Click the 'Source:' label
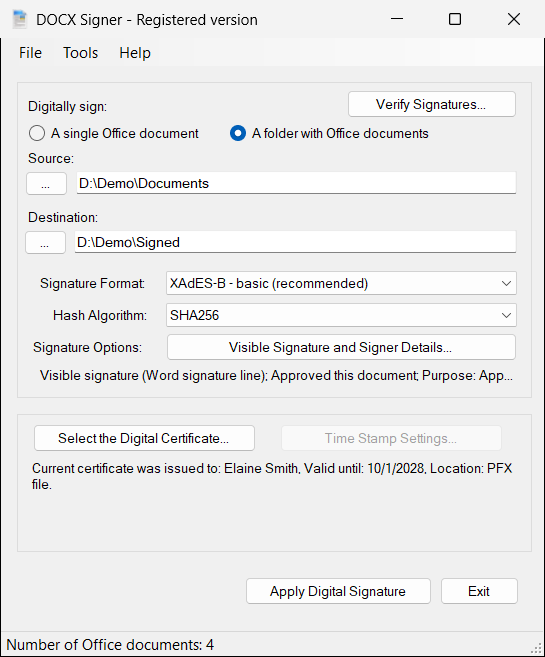The image size is (545, 657). point(51,158)
